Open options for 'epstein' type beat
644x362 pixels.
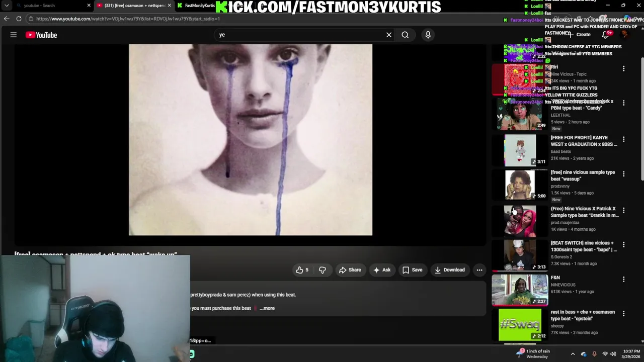(x=623, y=313)
